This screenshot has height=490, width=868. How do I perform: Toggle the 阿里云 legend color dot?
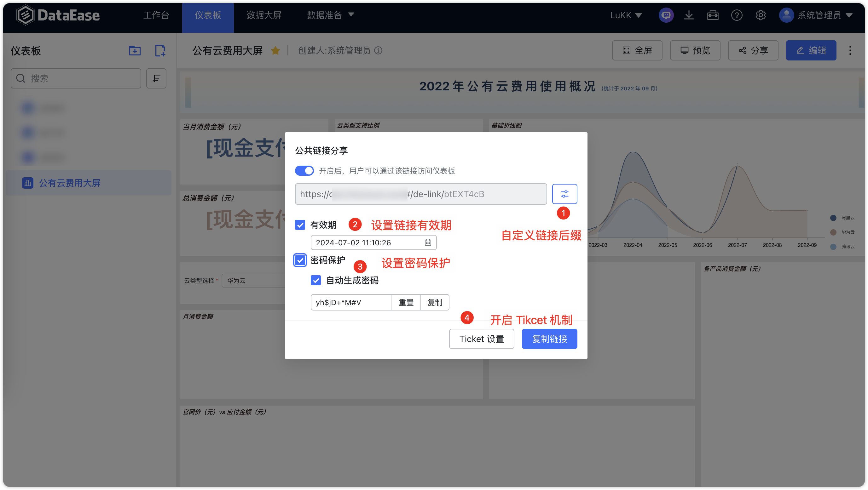pyautogui.click(x=833, y=218)
